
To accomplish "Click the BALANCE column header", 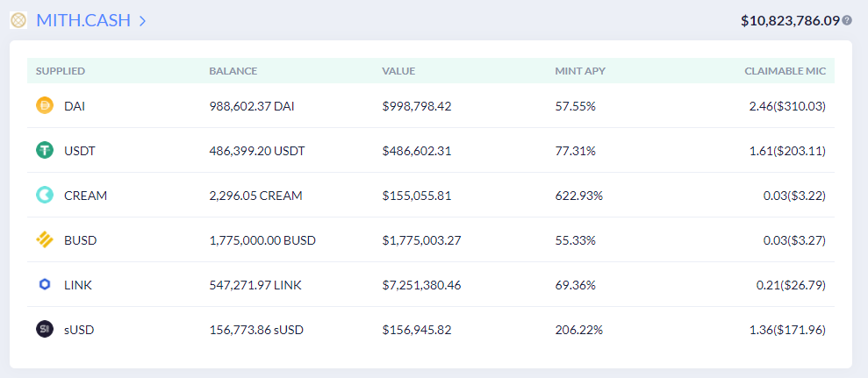I will 233,71.
